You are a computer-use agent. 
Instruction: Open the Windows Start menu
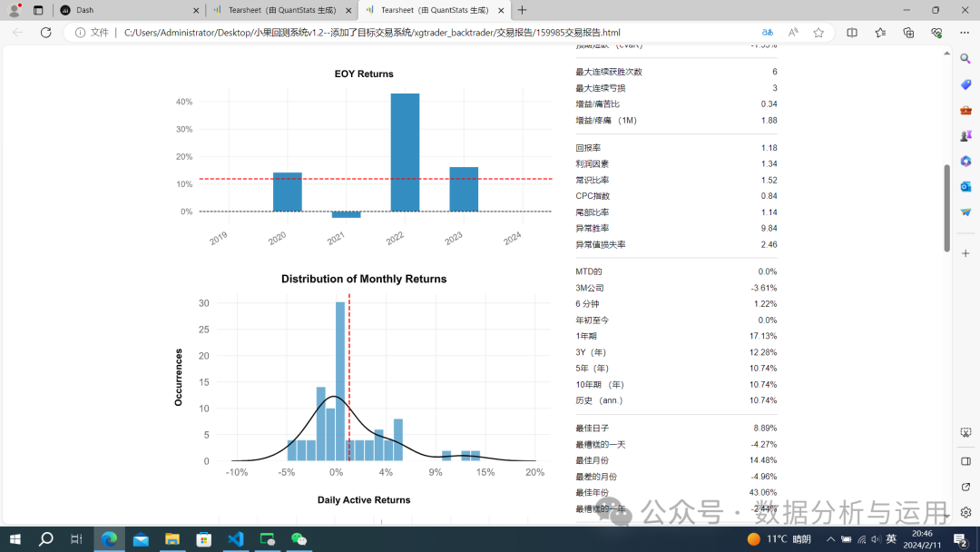(x=15, y=539)
